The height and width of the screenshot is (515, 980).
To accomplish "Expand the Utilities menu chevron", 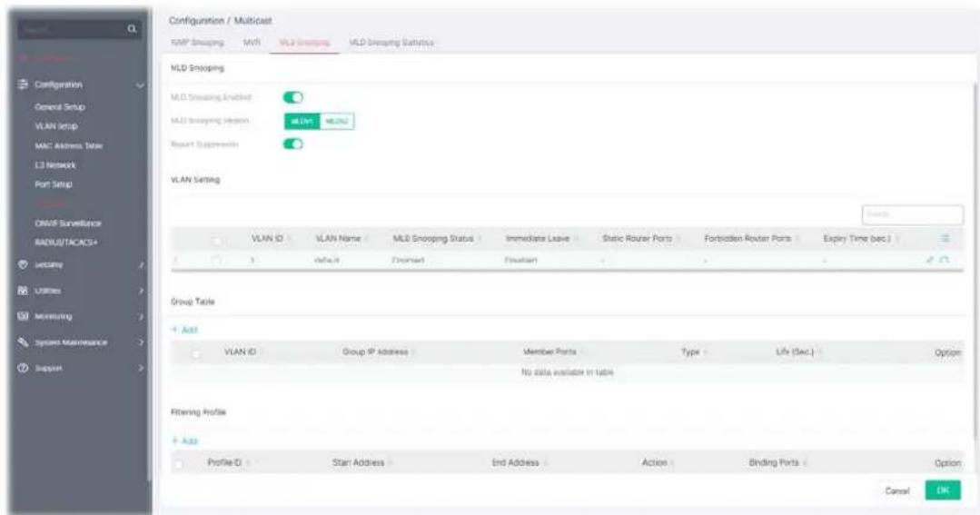I will tap(142, 291).
